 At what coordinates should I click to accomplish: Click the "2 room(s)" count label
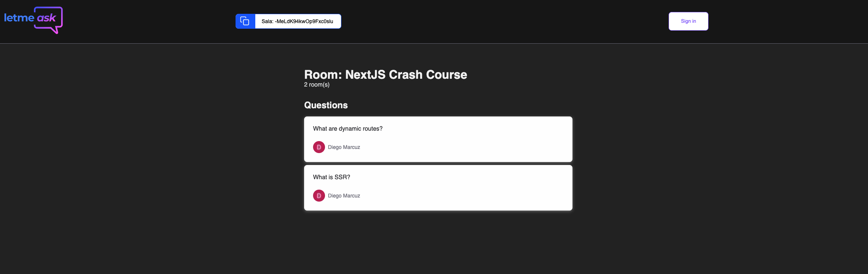(x=317, y=85)
